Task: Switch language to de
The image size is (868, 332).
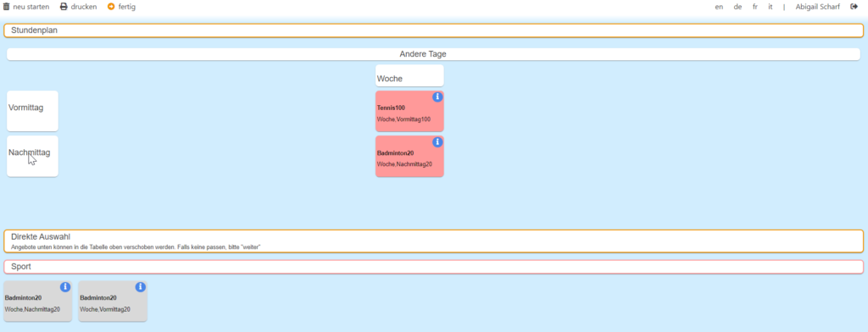Action: (x=738, y=7)
